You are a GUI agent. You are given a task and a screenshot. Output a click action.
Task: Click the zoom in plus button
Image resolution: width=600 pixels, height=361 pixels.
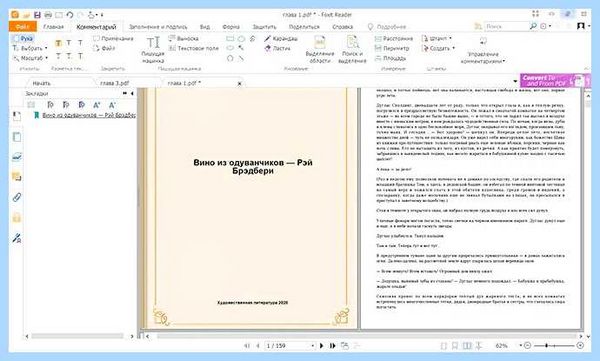[580, 345]
